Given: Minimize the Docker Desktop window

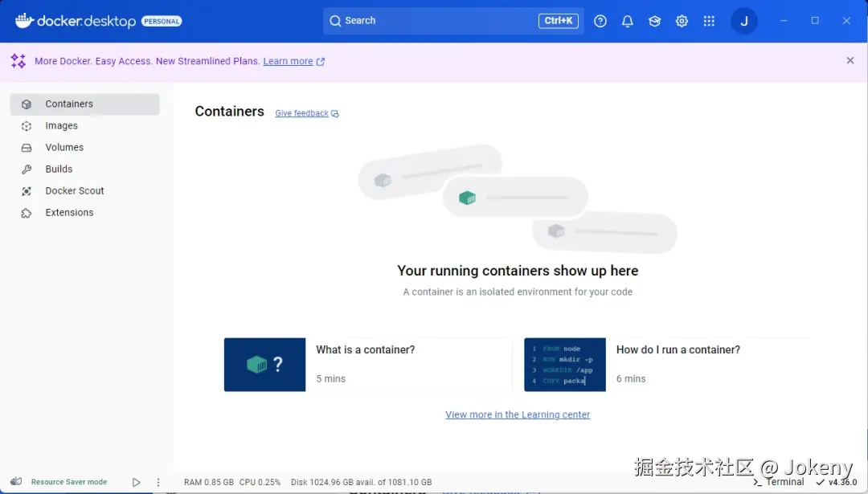Looking at the screenshot, I should [784, 21].
